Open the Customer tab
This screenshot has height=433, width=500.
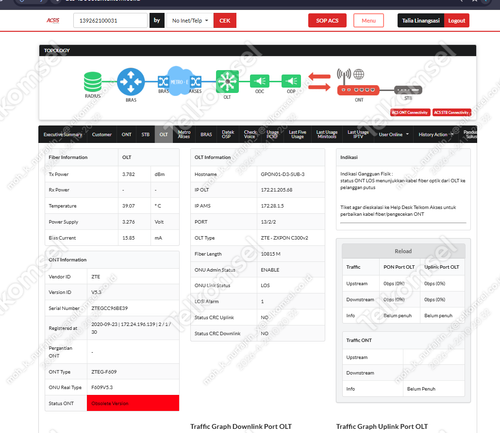tap(102, 134)
